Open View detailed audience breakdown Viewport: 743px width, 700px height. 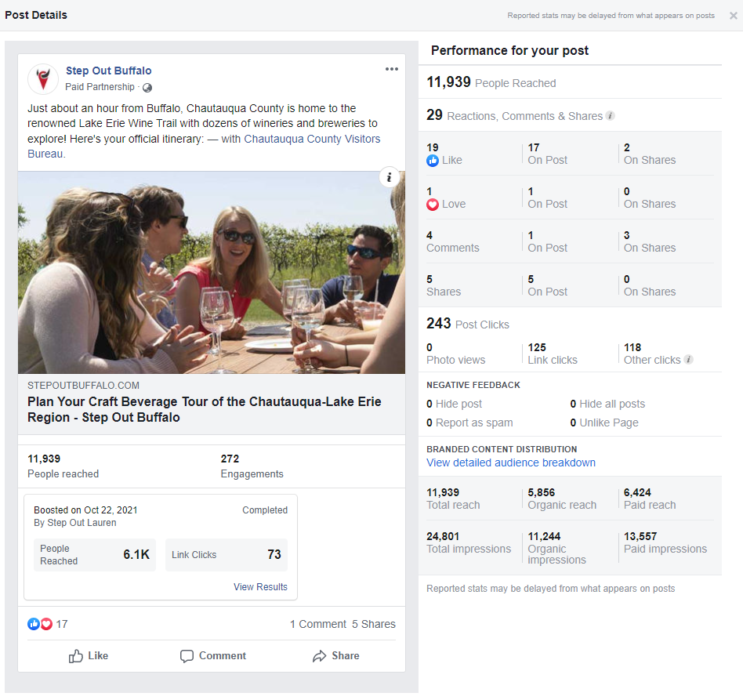(x=511, y=462)
